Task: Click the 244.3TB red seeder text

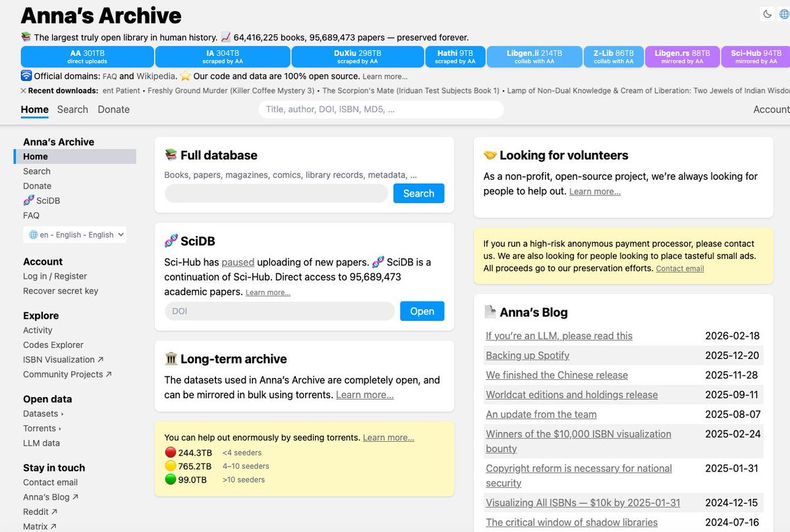Action: pos(195,452)
